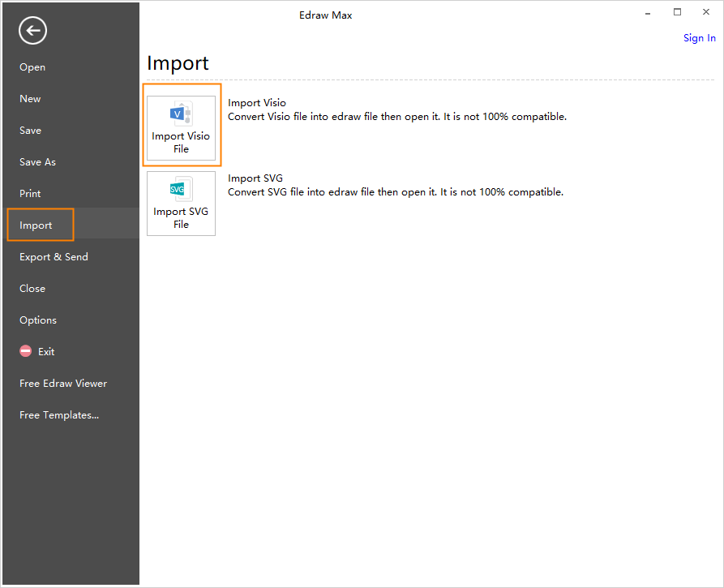Click the red Exit icon
Image resolution: width=724 pixels, height=588 pixels.
[x=26, y=351]
